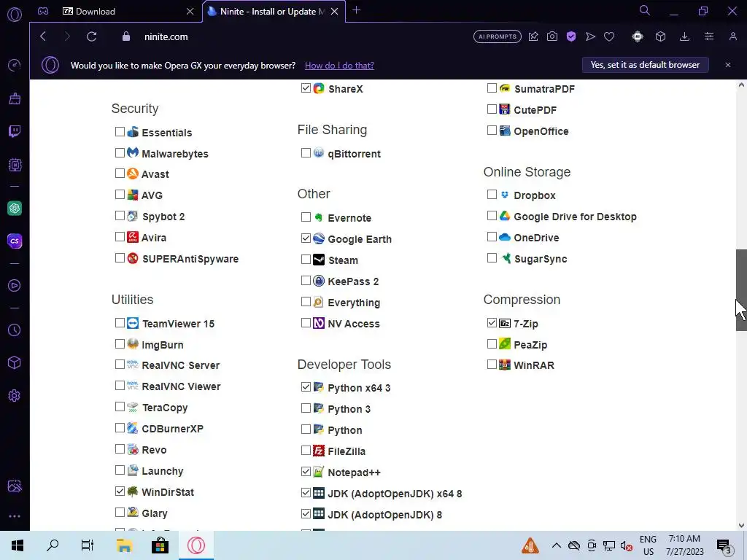Open ChatGPT from the sidebar
The height and width of the screenshot is (560, 747).
[x=15, y=208]
